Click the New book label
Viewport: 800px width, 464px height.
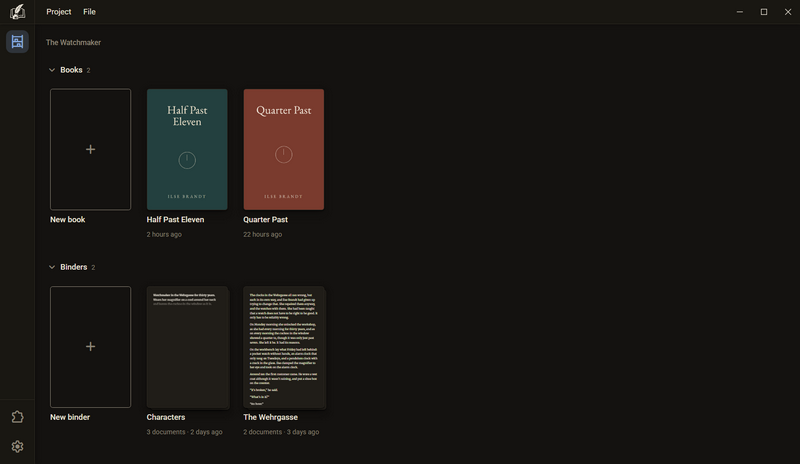67,219
